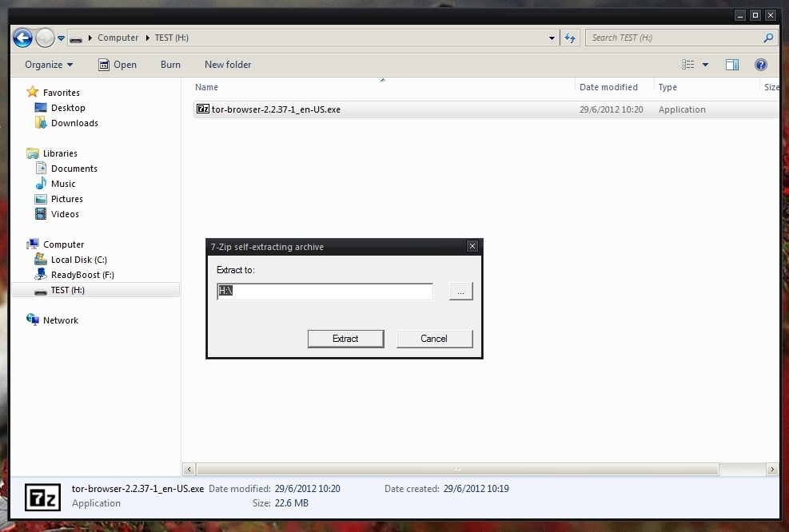Create a New folder
This screenshot has height=532, width=789.
coord(228,65)
